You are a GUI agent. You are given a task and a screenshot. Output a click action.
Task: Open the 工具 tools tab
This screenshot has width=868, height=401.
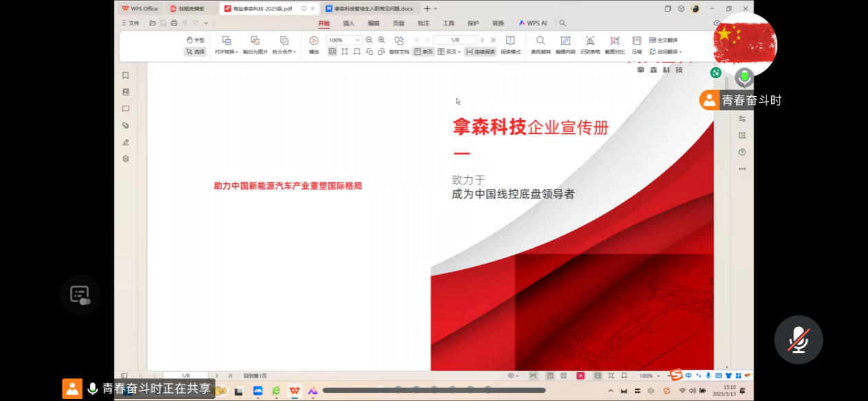448,23
